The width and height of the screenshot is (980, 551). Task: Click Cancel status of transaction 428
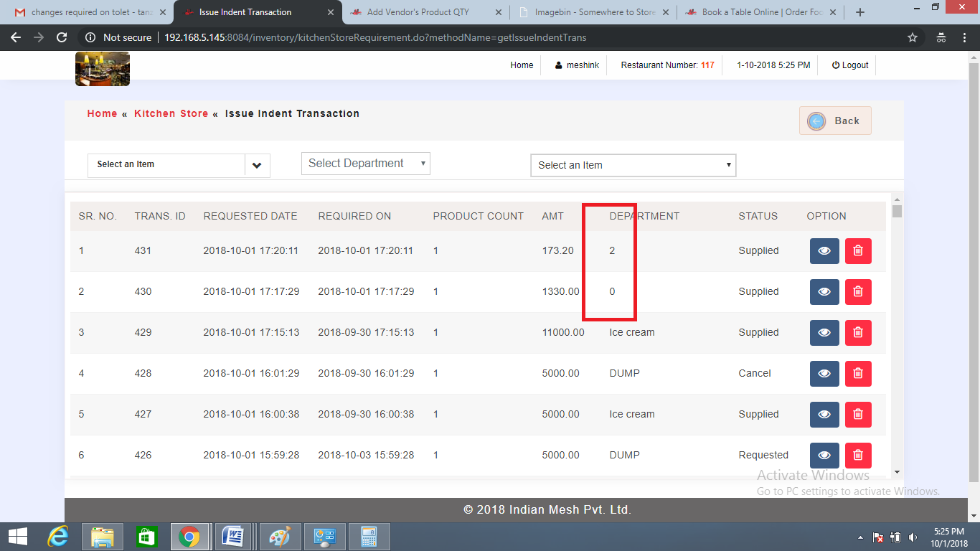(x=755, y=374)
